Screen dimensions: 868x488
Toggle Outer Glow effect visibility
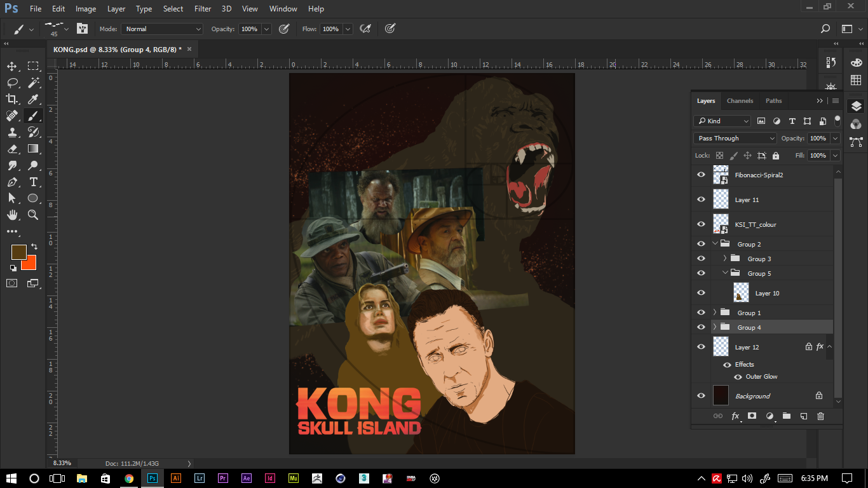tap(738, 377)
